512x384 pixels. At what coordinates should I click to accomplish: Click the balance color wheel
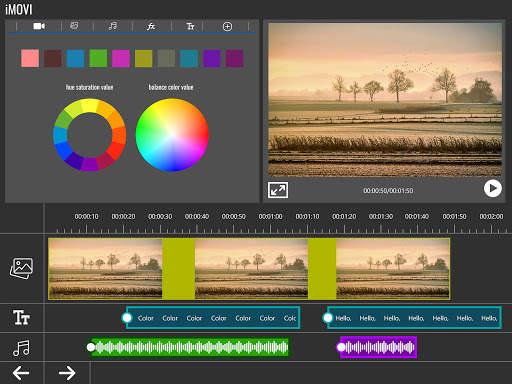172,135
